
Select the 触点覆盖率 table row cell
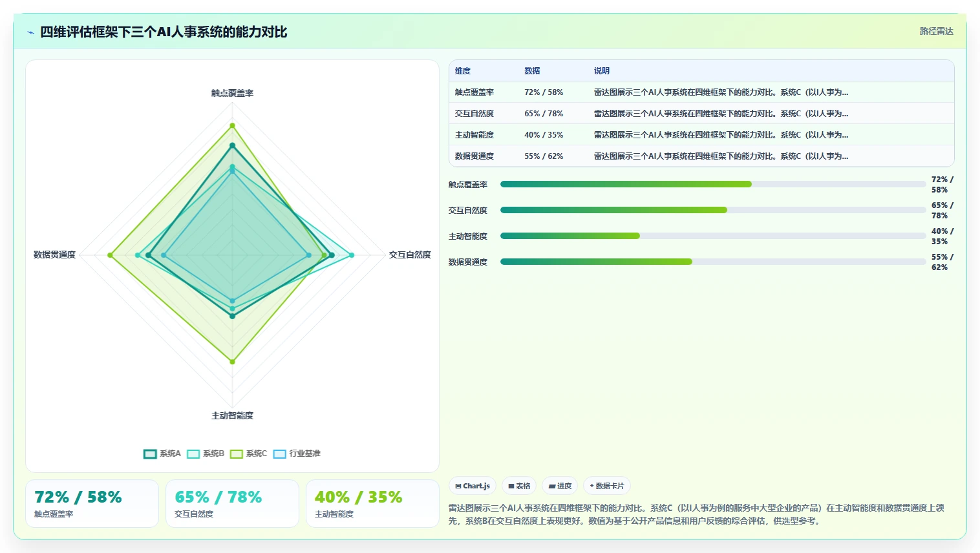tap(474, 92)
